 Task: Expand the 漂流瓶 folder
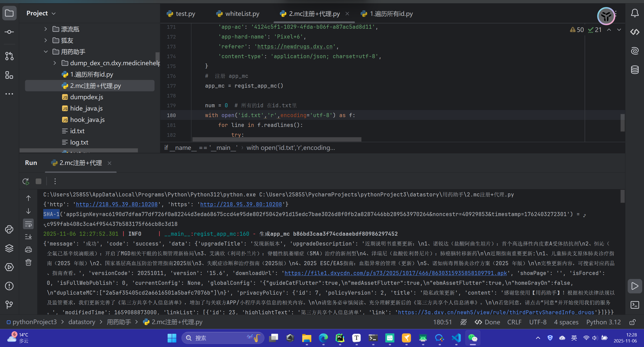46,29
